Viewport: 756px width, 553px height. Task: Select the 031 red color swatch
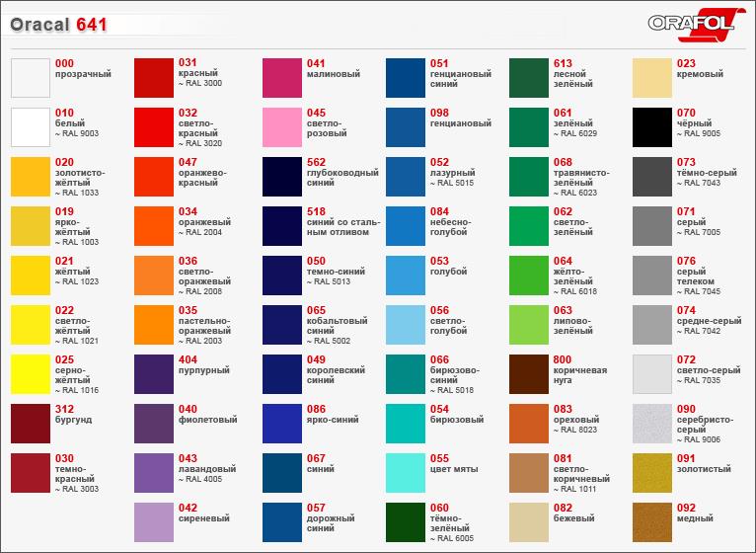(x=153, y=78)
